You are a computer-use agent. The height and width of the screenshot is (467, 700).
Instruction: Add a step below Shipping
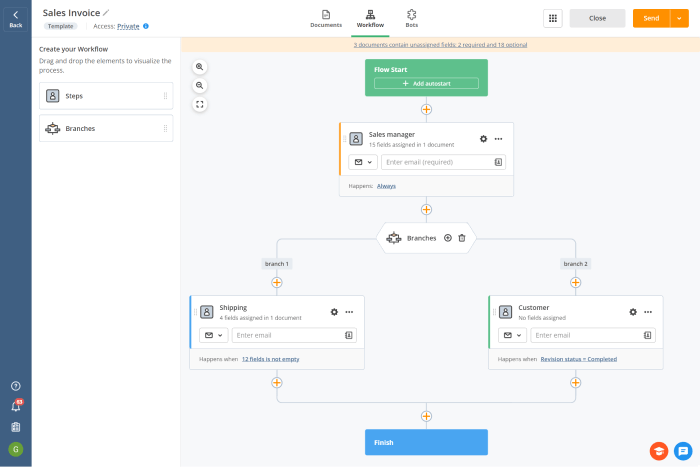tap(277, 383)
